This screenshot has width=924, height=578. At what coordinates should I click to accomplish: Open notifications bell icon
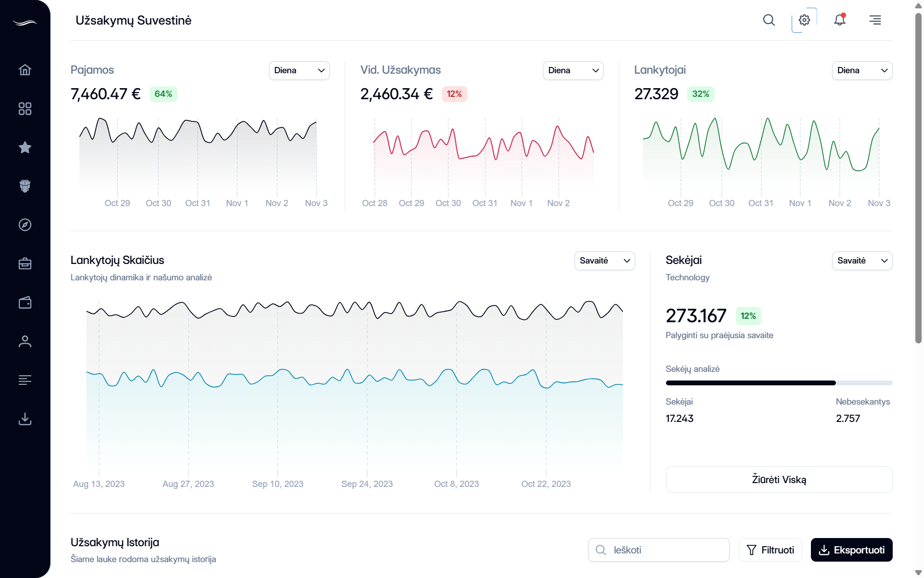(x=840, y=20)
